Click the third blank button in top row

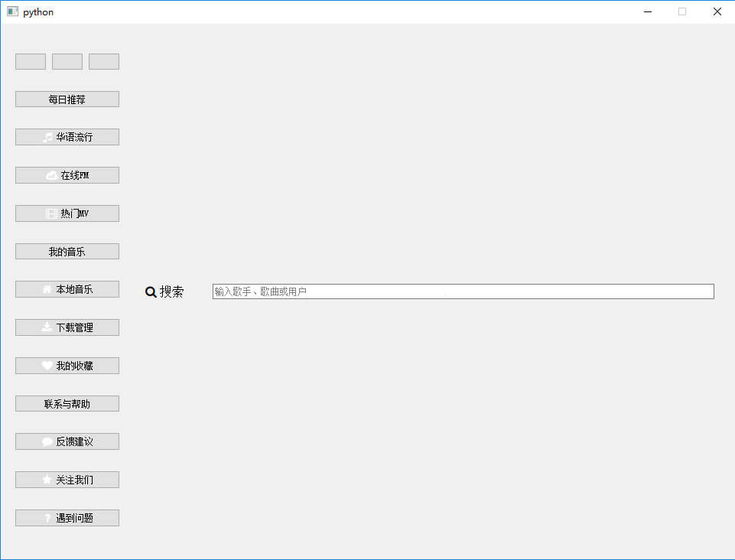pyautogui.click(x=104, y=61)
